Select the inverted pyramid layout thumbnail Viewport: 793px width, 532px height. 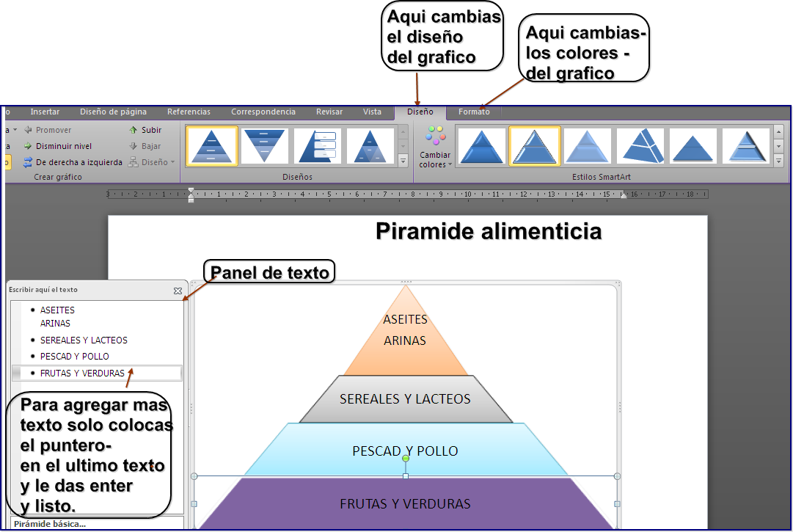[x=264, y=145]
